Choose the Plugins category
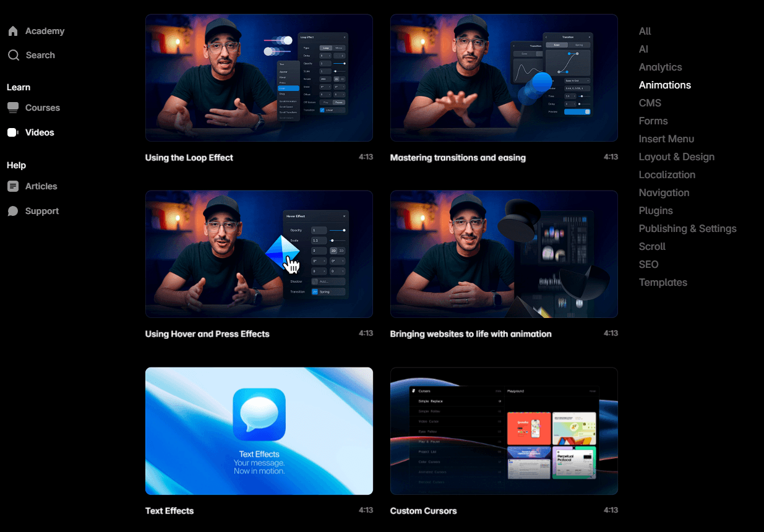 (x=656, y=210)
